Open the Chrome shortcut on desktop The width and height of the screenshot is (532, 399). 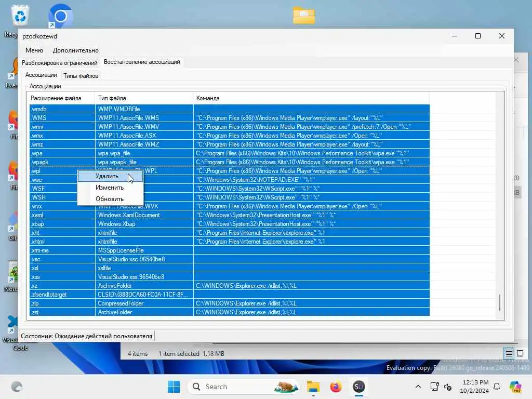pos(60,16)
